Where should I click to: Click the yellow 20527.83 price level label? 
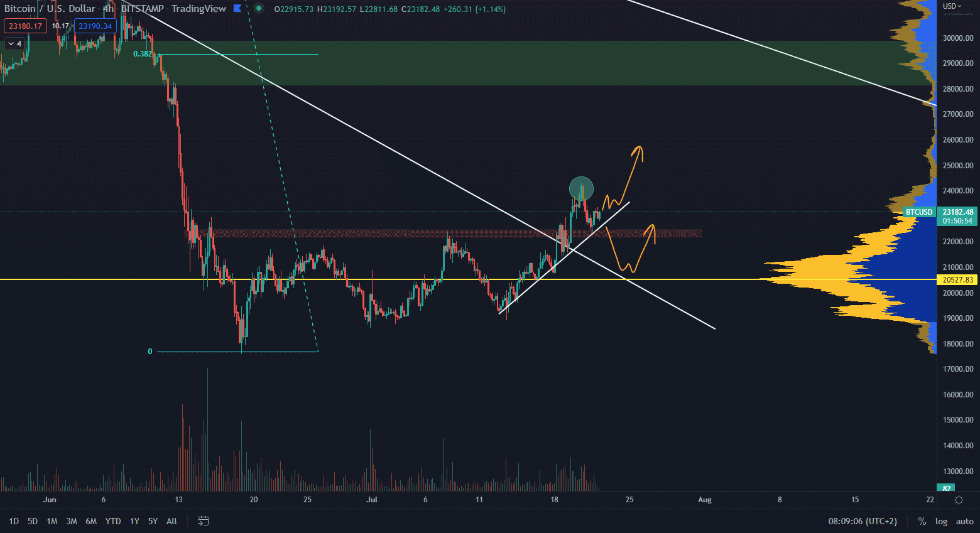(957, 280)
